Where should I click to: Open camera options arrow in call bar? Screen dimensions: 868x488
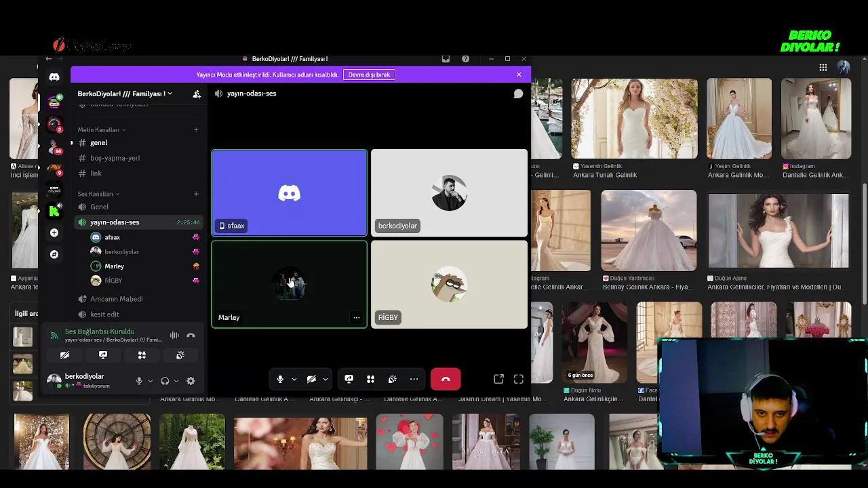click(x=325, y=380)
